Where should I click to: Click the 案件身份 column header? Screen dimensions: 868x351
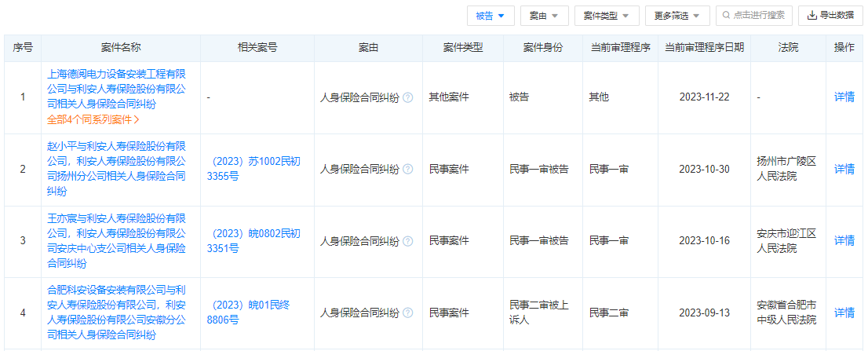[x=543, y=48]
